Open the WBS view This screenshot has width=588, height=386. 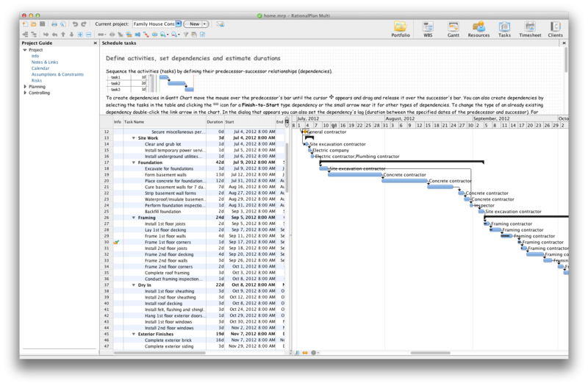point(428,29)
